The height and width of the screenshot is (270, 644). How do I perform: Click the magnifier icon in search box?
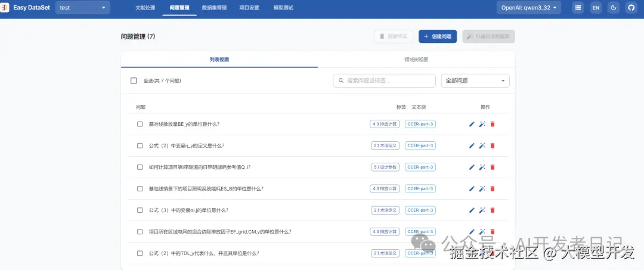(341, 81)
